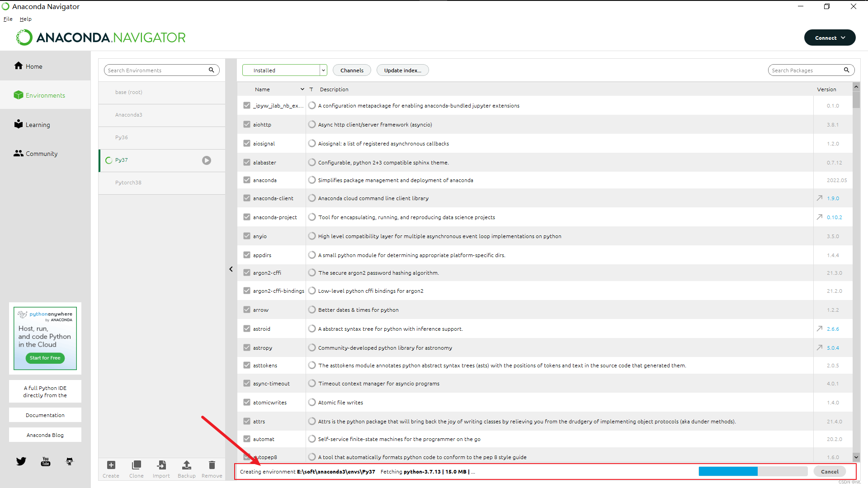868x488 pixels.
Task: Toggle the astropy package checkbox
Action: [x=247, y=347]
